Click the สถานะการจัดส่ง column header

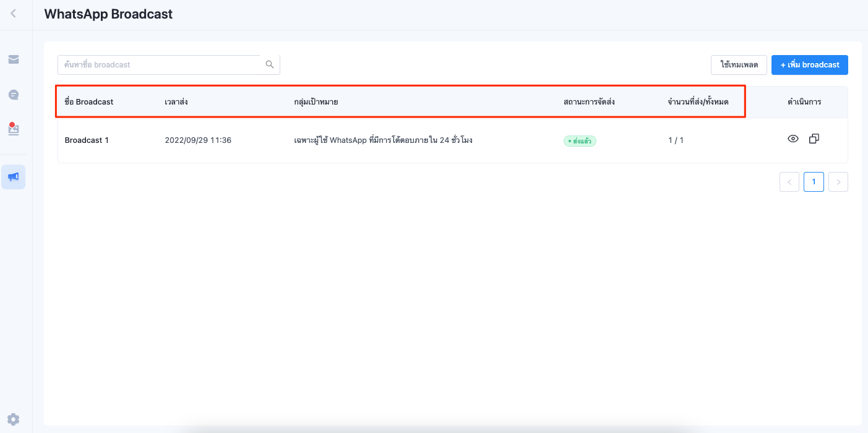pos(589,101)
